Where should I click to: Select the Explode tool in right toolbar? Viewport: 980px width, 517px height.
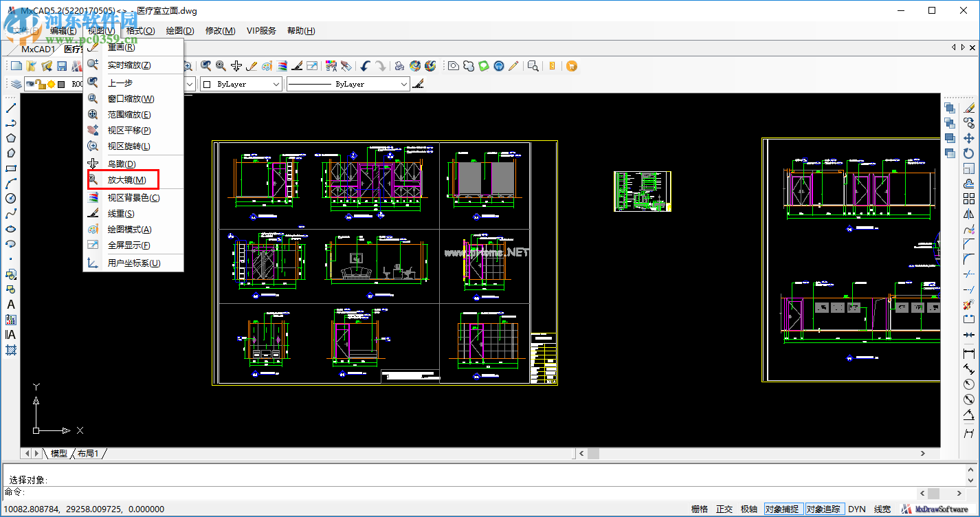969,305
